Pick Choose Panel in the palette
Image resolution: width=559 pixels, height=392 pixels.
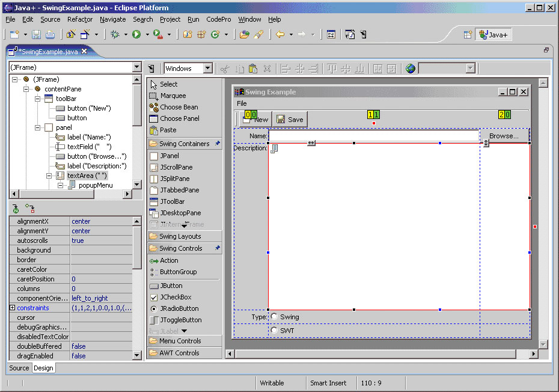point(174,118)
